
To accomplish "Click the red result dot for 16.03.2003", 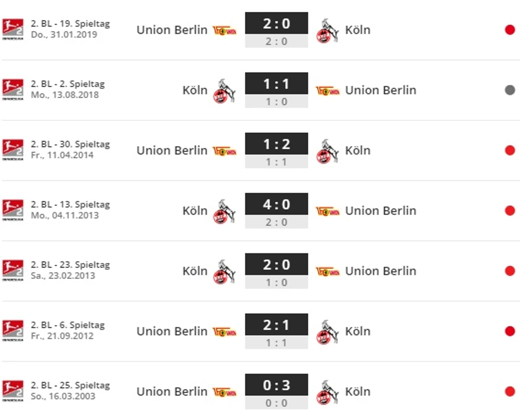I will 510,392.
